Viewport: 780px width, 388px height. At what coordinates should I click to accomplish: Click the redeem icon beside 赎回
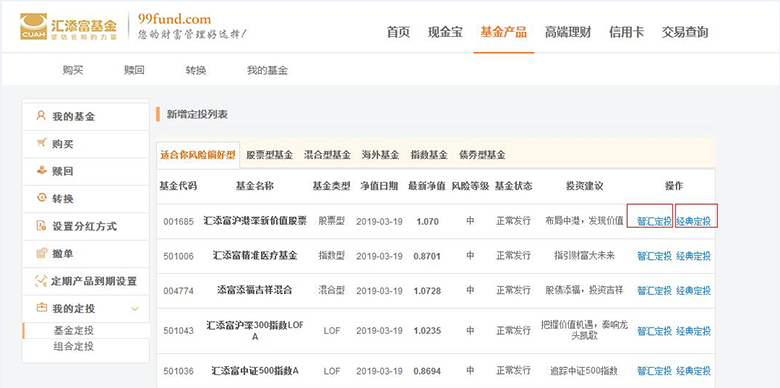coord(41,171)
